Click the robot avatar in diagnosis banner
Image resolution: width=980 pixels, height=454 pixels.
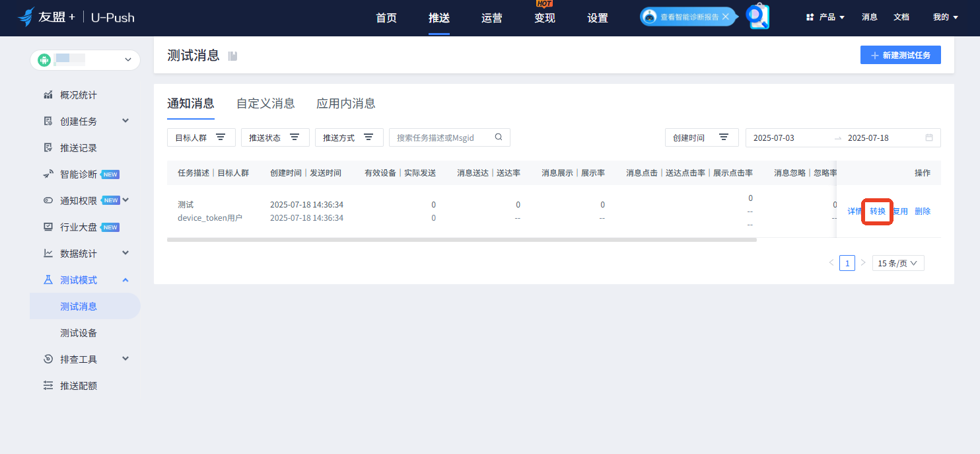pos(650,17)
